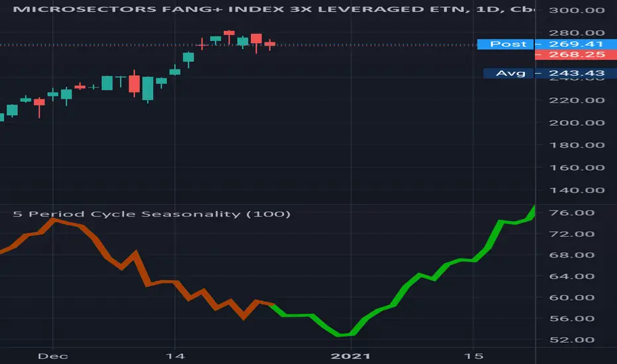Click the 160.00 price axis value
Viewport: 617px width, 364px height.
click(577, 167)
